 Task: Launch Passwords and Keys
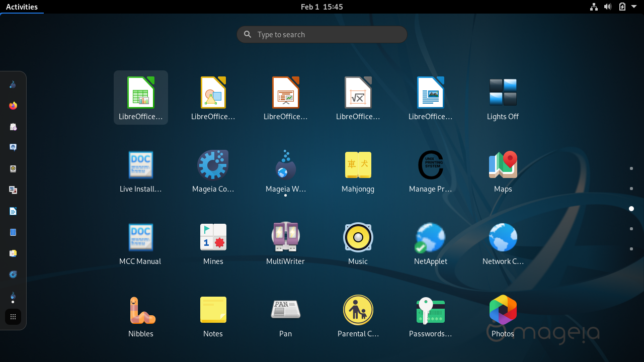tap(431, 315)
